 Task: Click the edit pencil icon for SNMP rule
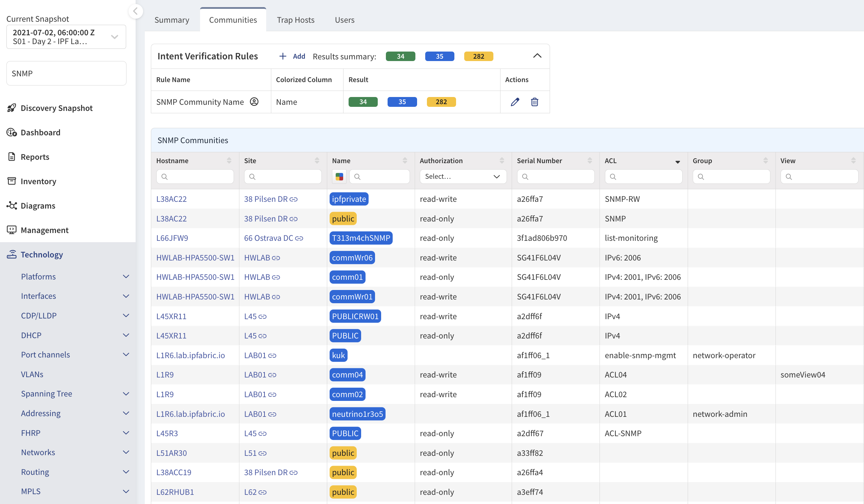click(515, 102)
